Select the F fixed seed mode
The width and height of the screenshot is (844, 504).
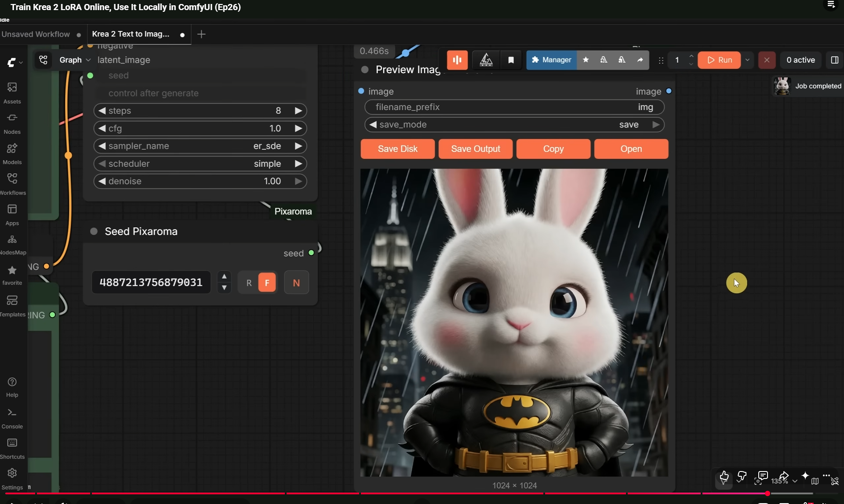267,283
